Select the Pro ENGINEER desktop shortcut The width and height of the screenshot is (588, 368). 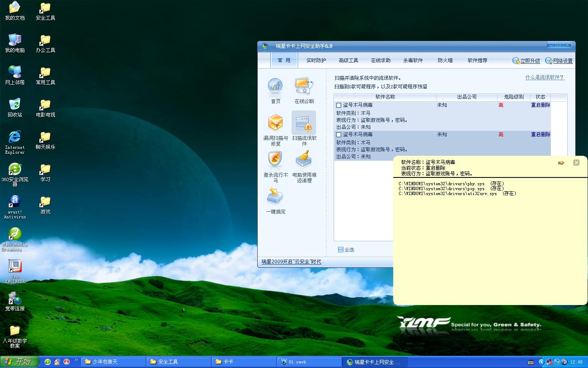coord(15,272)
